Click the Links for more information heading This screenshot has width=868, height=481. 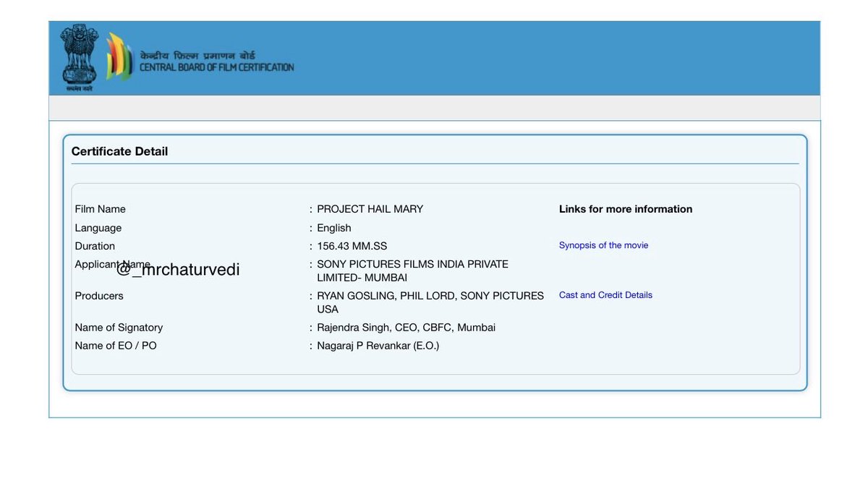[x=626, y=209]
